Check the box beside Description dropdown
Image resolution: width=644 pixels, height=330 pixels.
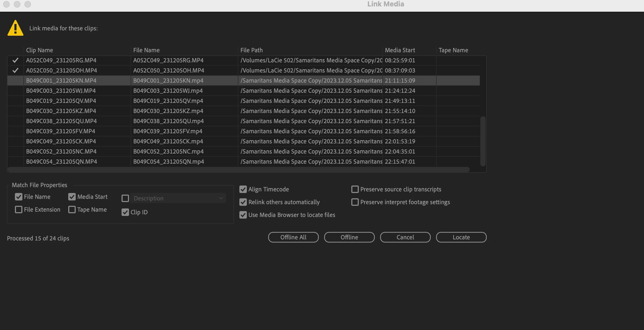[x=125, y=198]
